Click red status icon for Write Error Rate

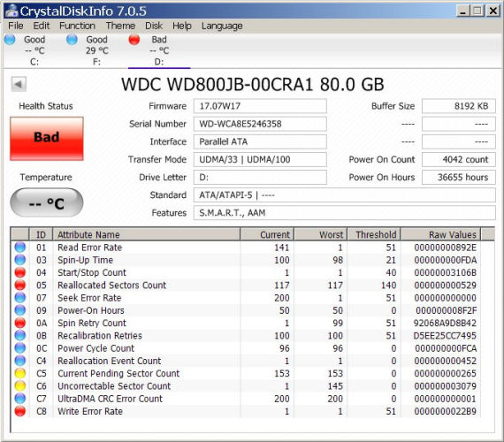20,411
